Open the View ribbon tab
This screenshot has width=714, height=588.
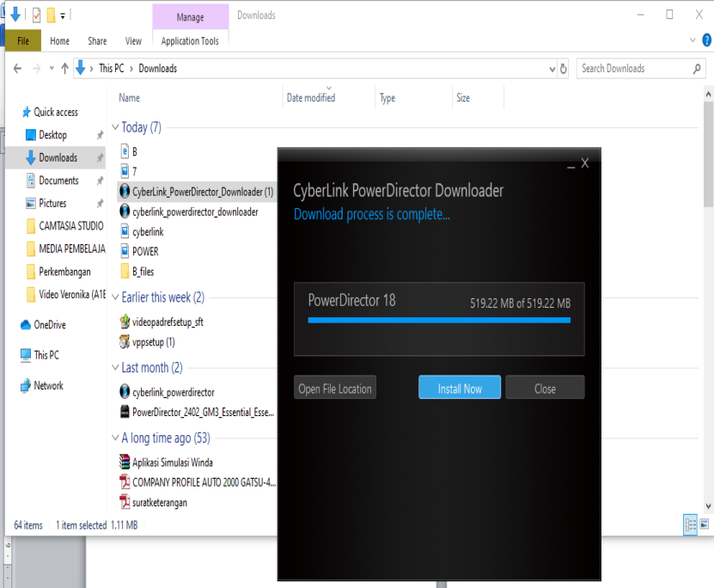(x=133, y=41)
